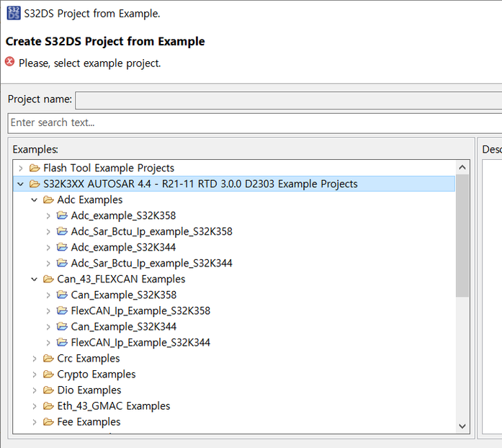Click the examples tree scroll up arrow

462,167
